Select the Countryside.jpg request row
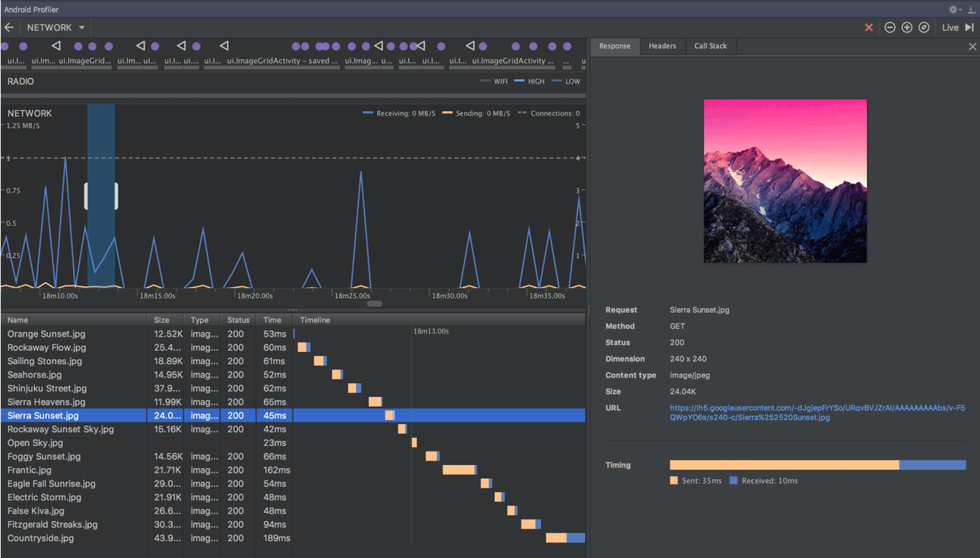Viewport: 980px width, 558px height. pos(41,539)
